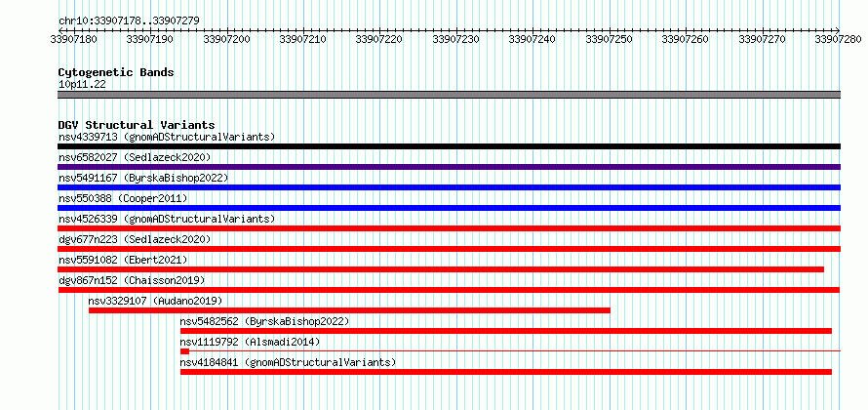
Task: Open the nsv1119792 Alsmadi2014 label
Action: [251, 342]
